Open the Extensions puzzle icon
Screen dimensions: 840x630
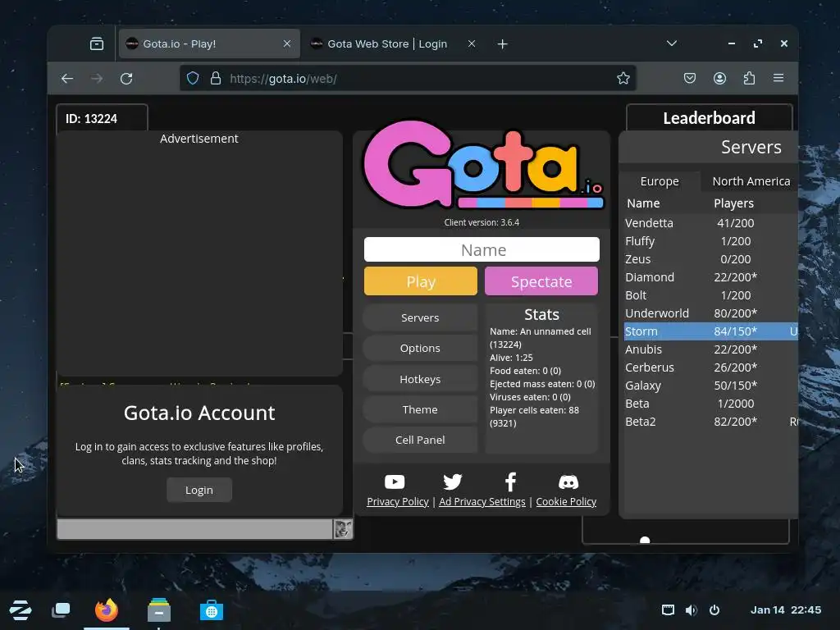click(x=749, y=78)
